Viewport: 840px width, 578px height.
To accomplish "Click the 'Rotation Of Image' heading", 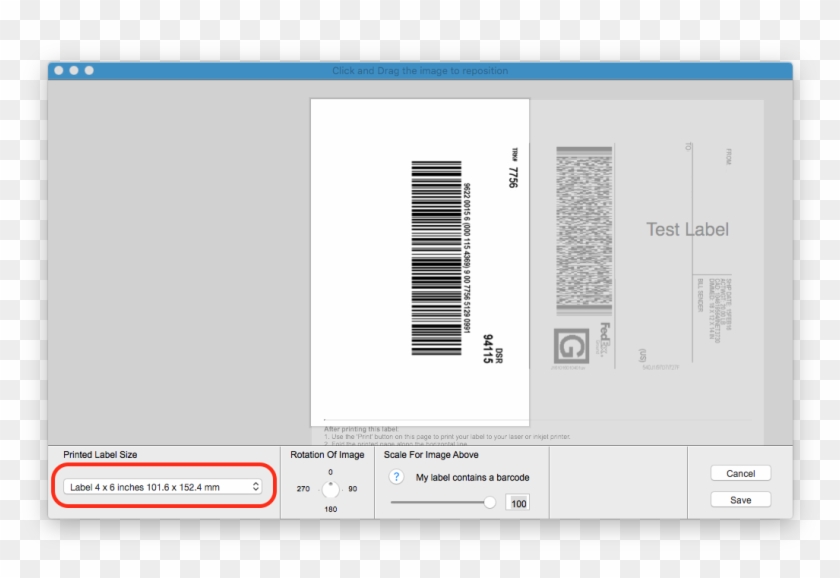I will [x=327, y=454].
